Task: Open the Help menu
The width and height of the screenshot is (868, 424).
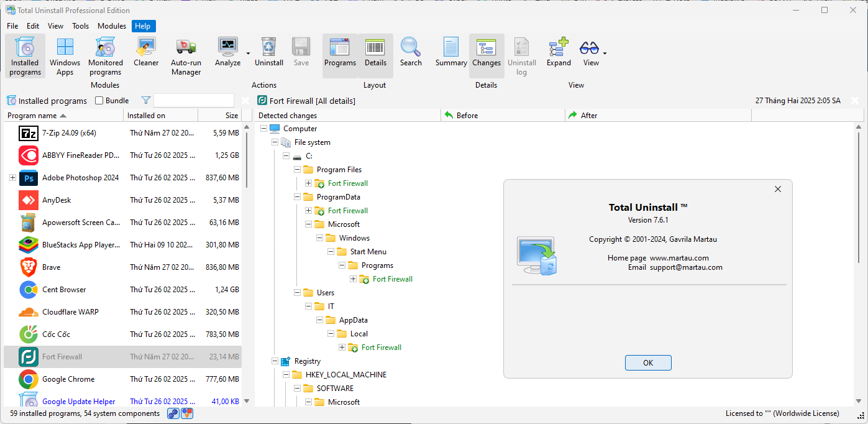Action: [x=143, y=26]
